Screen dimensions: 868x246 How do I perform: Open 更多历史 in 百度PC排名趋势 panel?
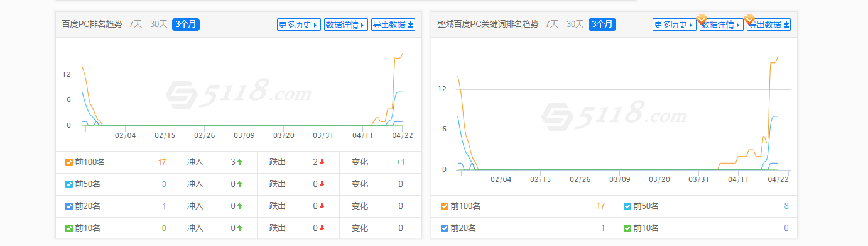(x=299, y=25)
